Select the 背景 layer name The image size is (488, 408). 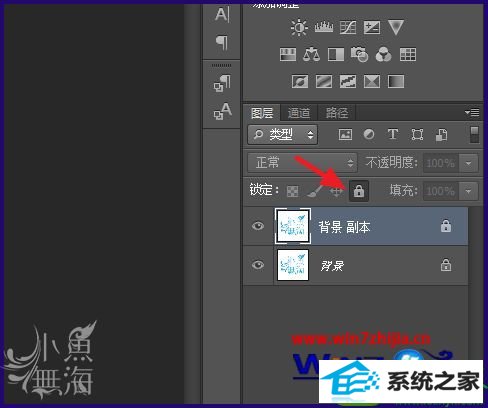[x=332, y=266]
